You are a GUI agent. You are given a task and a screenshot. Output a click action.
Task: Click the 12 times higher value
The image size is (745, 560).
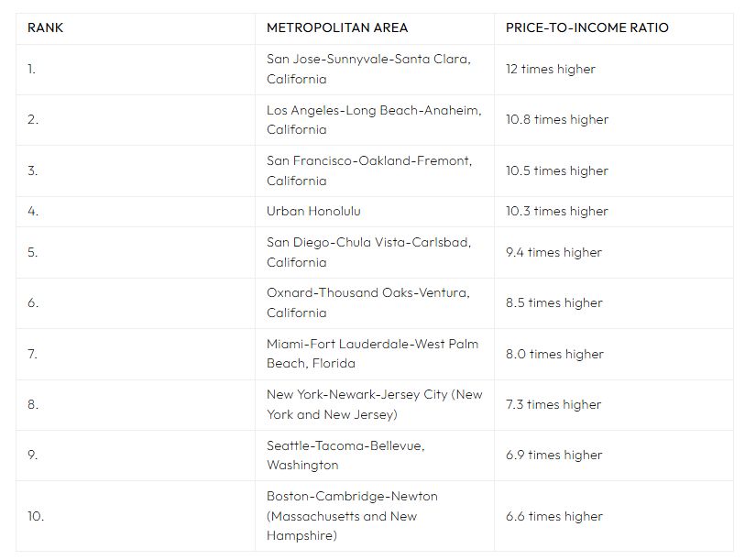(x=550, y=70)
